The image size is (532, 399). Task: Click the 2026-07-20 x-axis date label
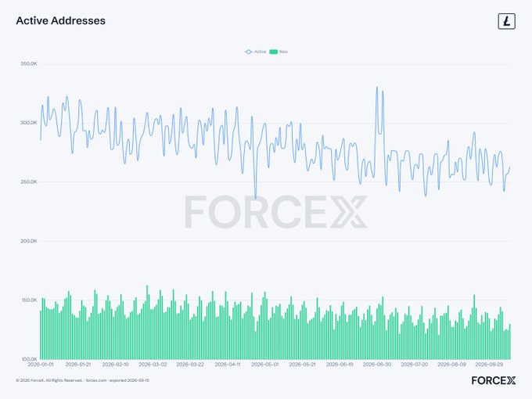pyautogui.click(x=415, y=365)
